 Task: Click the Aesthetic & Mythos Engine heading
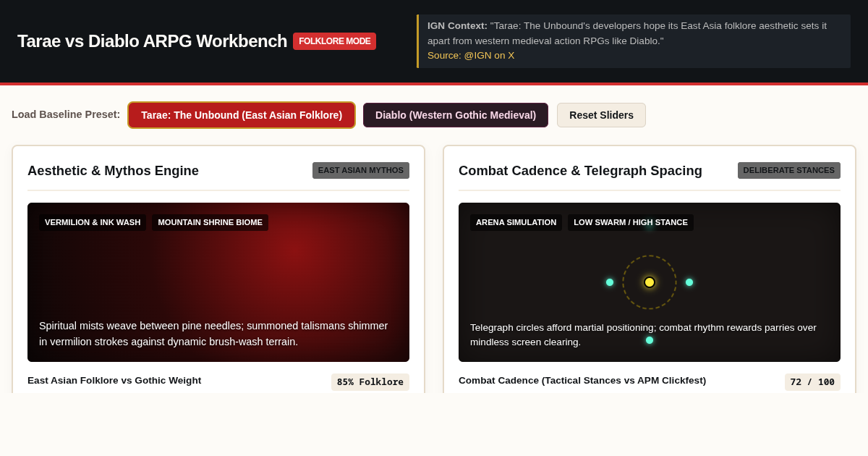[113, 171]
